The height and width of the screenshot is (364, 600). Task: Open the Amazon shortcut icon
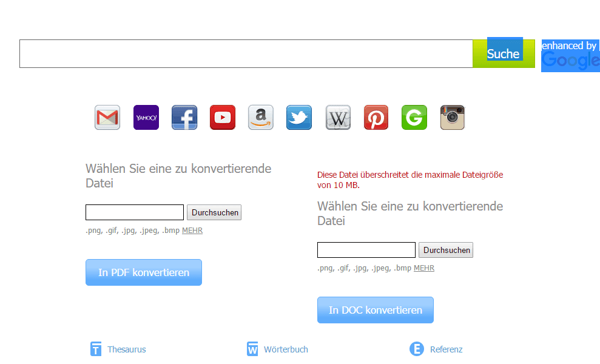point(261,118)
